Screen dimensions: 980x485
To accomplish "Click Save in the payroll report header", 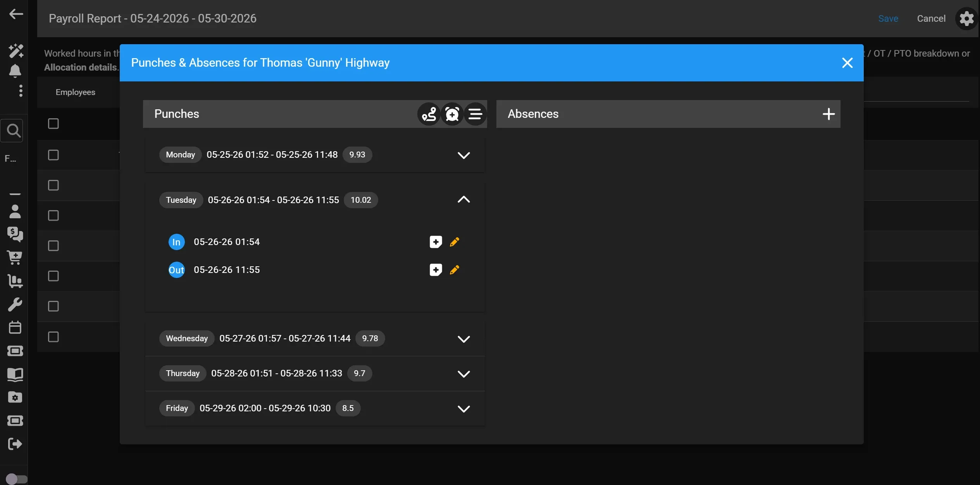I will tap(888, 19).
